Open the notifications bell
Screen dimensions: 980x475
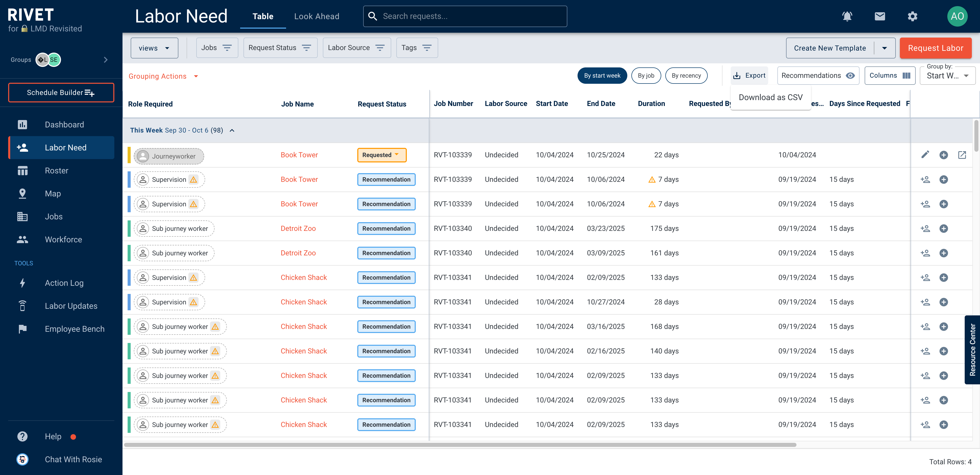847,16
